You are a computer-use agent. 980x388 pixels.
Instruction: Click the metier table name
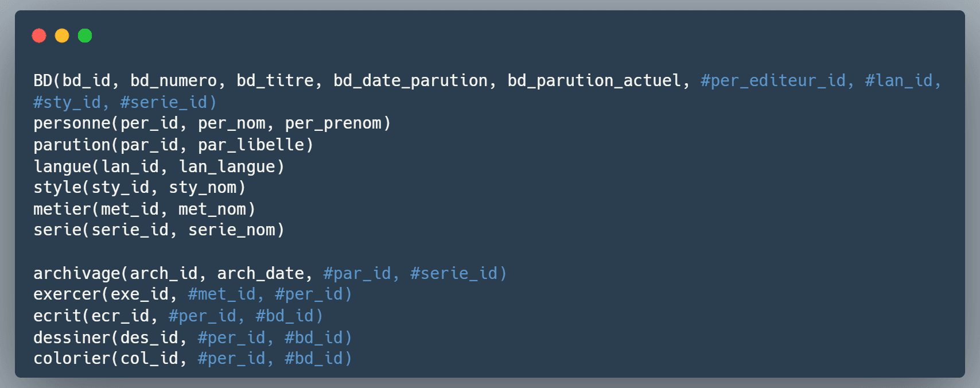(62, 209)
